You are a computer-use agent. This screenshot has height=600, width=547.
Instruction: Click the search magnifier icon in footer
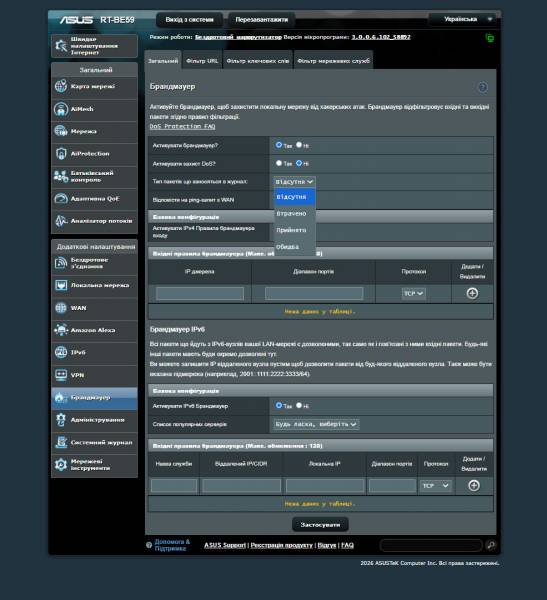(491, 545)
